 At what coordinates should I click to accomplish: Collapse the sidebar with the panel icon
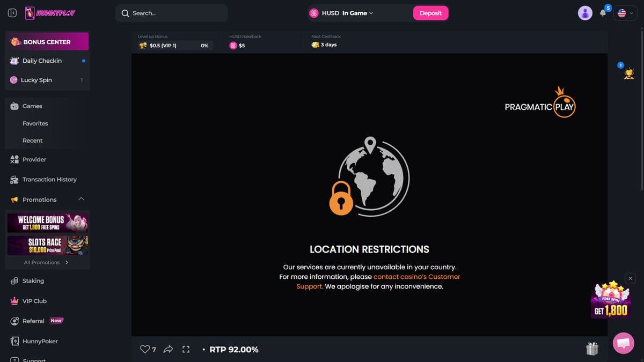(x=12, y=13)
